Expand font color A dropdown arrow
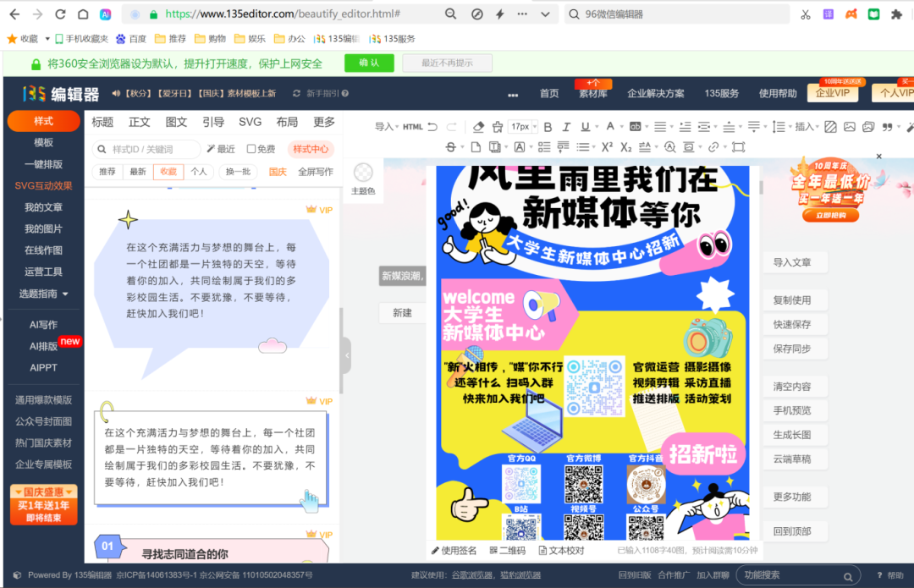The height and width of the screenshot is (588, 914). pos(621,127)
